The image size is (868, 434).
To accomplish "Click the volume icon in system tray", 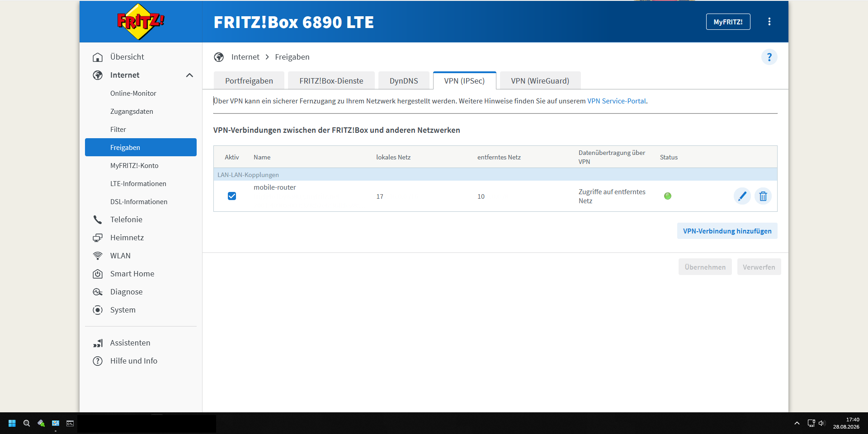I will point(822,423).
